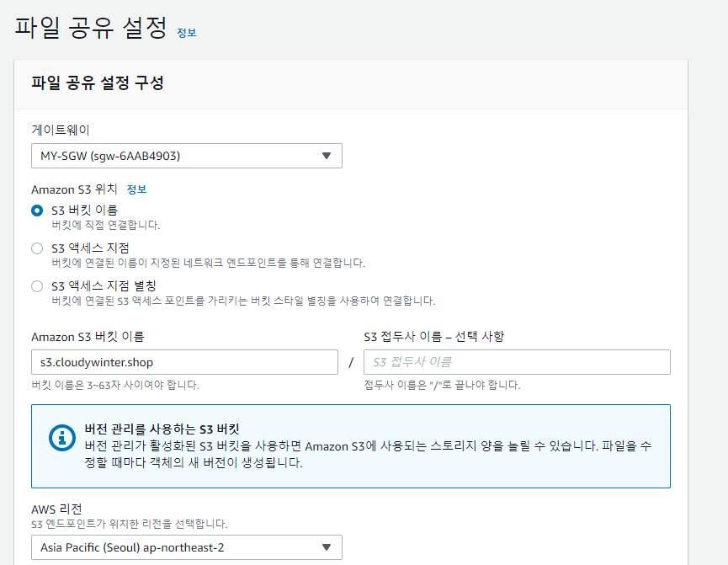Click the 파일 공유 설정 구성 section heading

pyautogui.click(x=98, y=83)
